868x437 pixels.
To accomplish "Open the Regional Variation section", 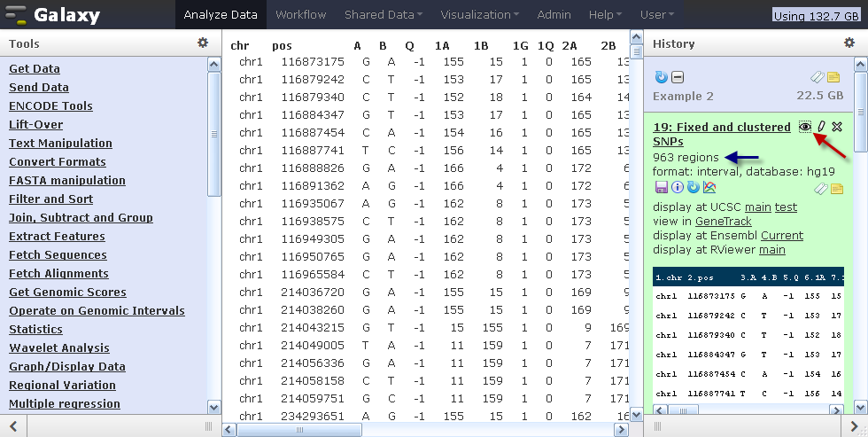I will tap(62, 385).
